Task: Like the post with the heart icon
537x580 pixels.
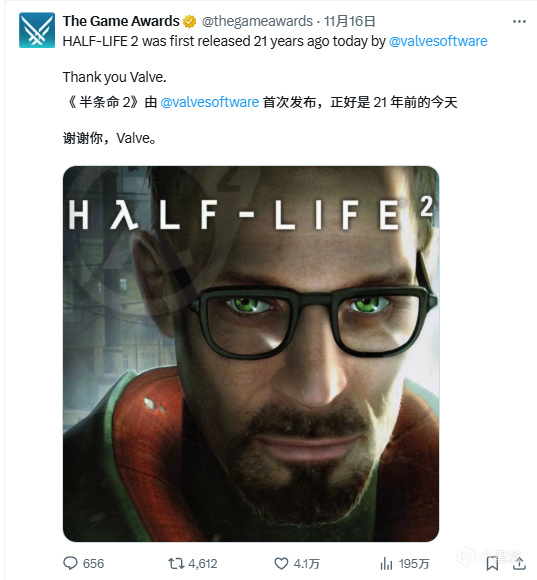Action: pos(281,563)
